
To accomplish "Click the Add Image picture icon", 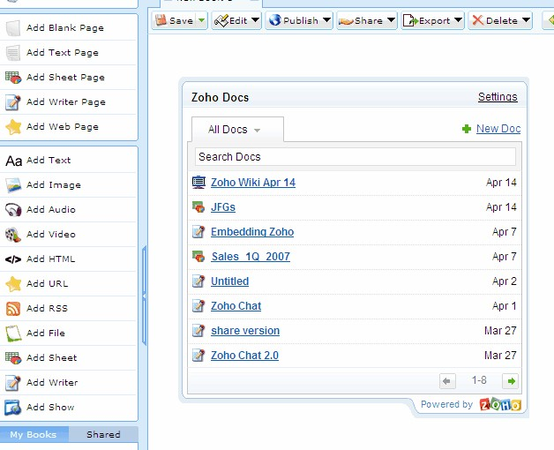I will click(x=13, y=185).
